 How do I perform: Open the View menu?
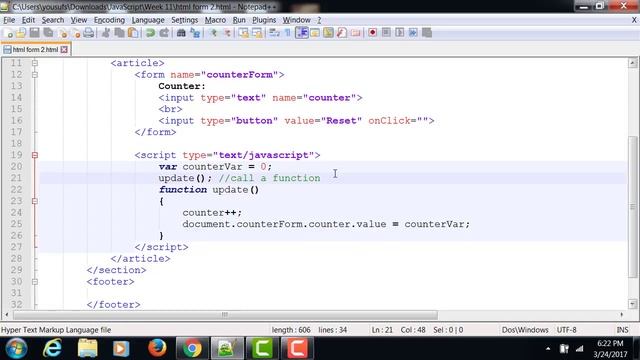tap(79, 20)
